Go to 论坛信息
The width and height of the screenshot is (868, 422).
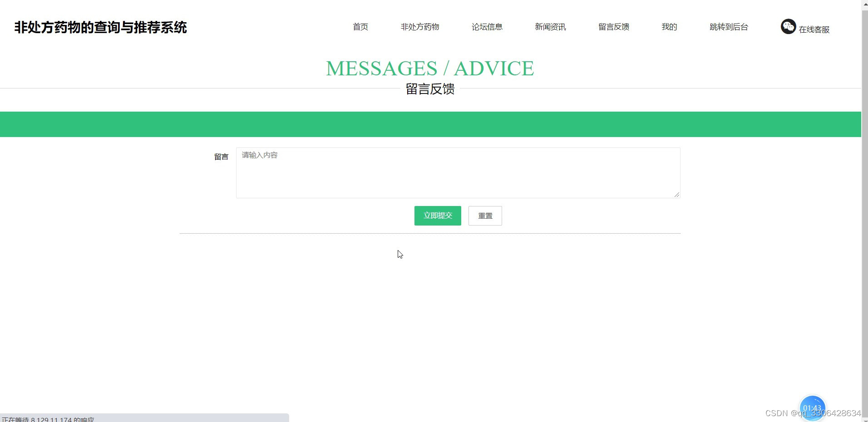tap(487, 27)
